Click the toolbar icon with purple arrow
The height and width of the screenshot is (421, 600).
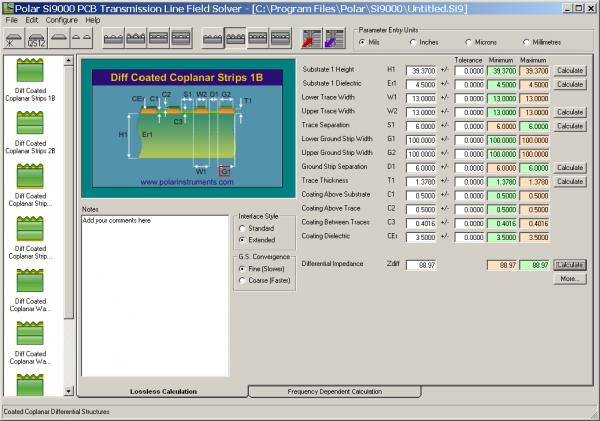335,39
